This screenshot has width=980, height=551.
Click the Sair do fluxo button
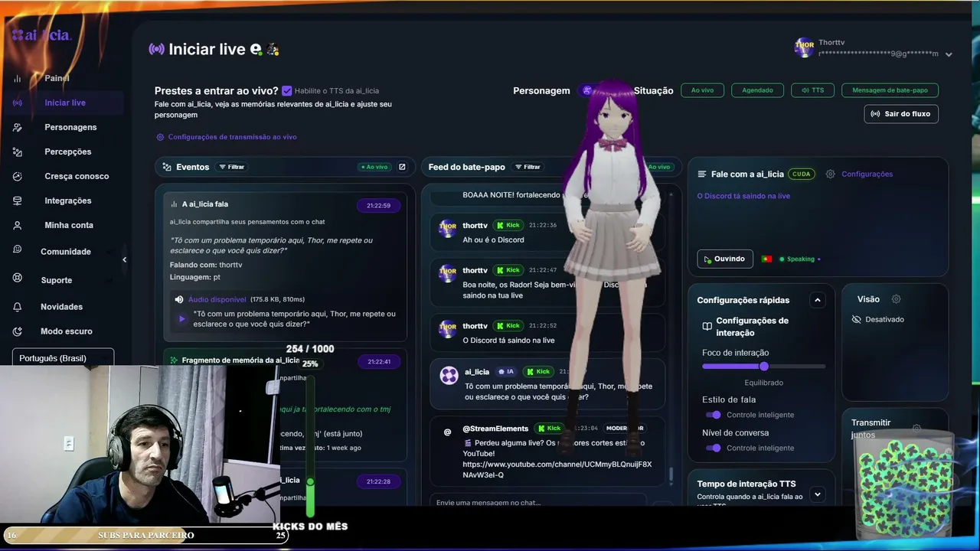point(901,113)
